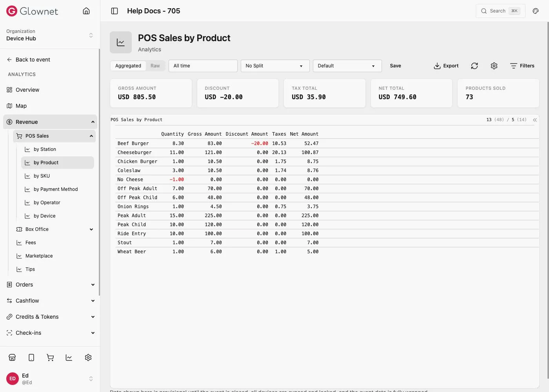Select the by SKU report

58,176
